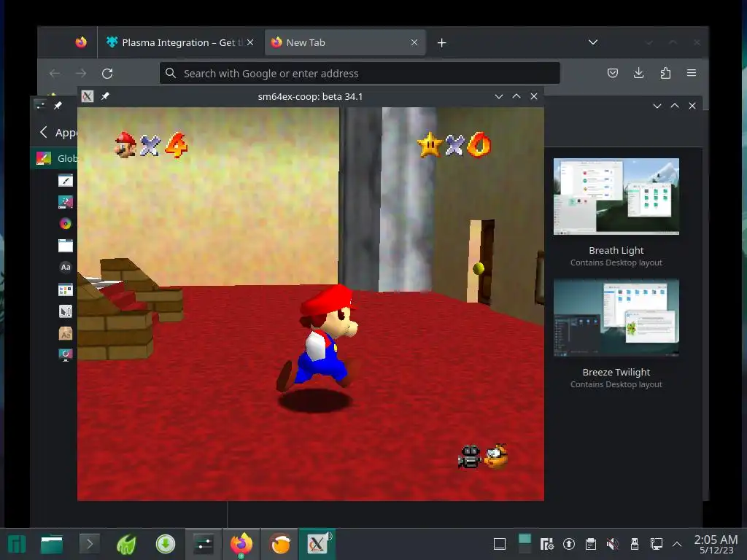Open the network connection tray icon
The height and width of the screenshot is (560, 747).
(657, 544)
